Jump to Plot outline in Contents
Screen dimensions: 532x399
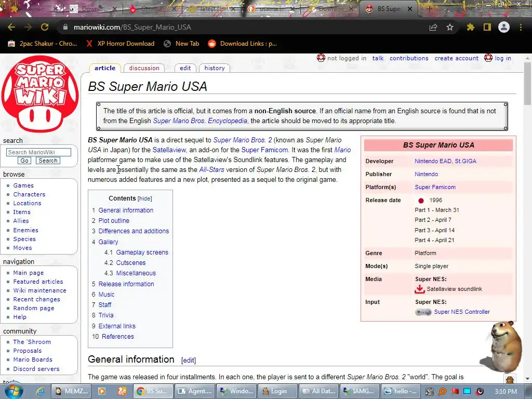[114, 220]
